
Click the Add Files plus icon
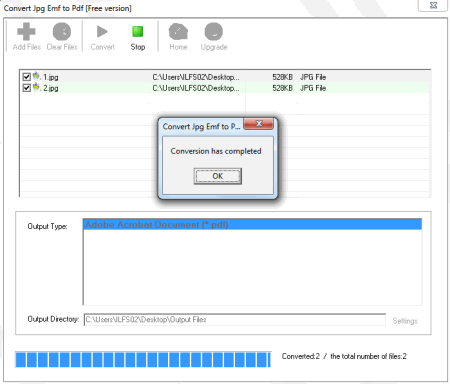(26, 31)
